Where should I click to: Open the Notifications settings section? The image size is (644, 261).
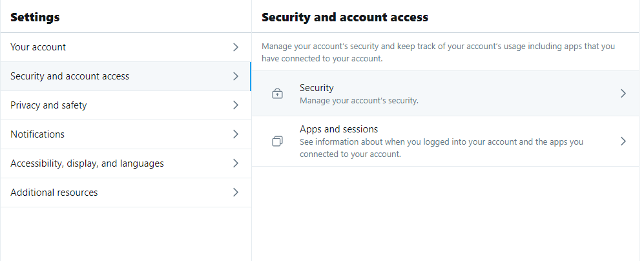tap(37, 134)
